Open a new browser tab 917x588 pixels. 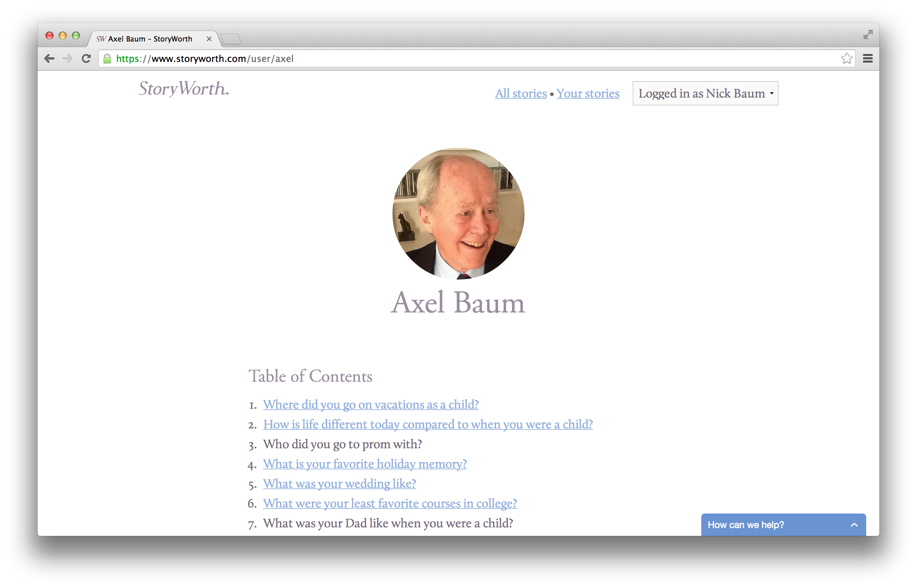pyautogui.click(x=231, y=39)
